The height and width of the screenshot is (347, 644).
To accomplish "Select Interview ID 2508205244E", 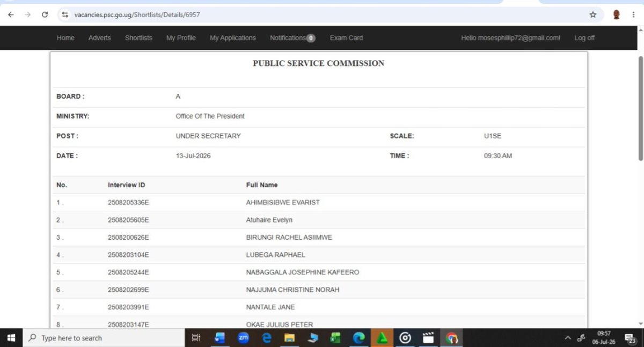I will point(128,272).
